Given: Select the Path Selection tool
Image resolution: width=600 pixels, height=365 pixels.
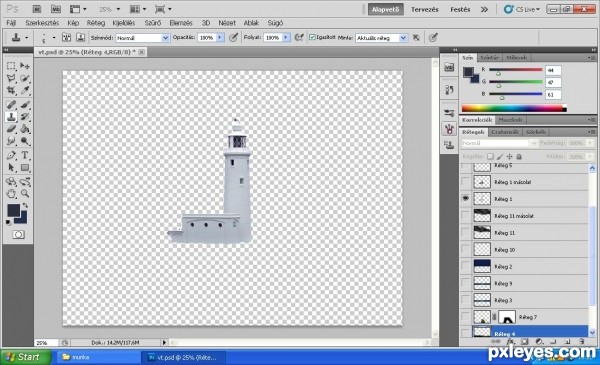Looking at the screenshot, I should click(11, 168).
